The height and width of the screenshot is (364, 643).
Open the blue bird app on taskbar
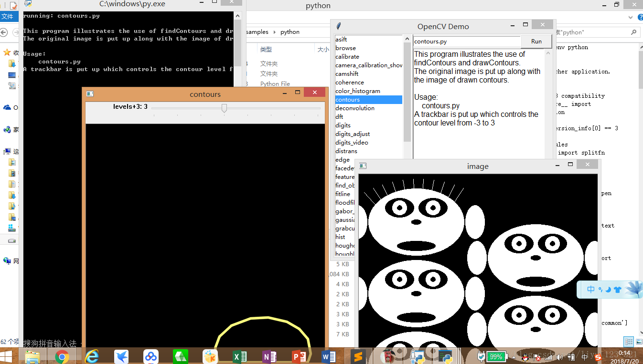(121, 356)
